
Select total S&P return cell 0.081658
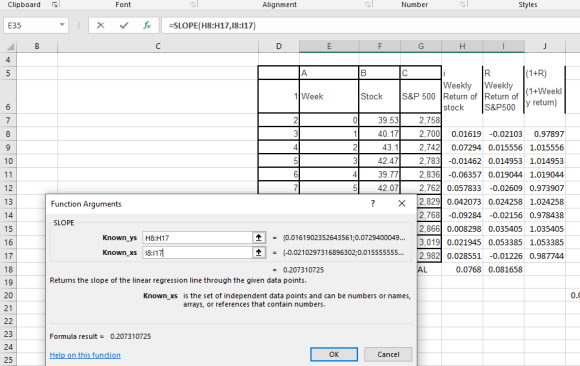[503, 269]
